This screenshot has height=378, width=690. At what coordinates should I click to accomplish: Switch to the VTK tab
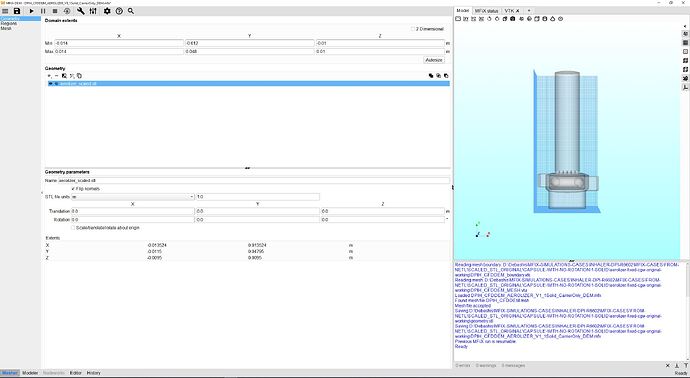(509, 11)
